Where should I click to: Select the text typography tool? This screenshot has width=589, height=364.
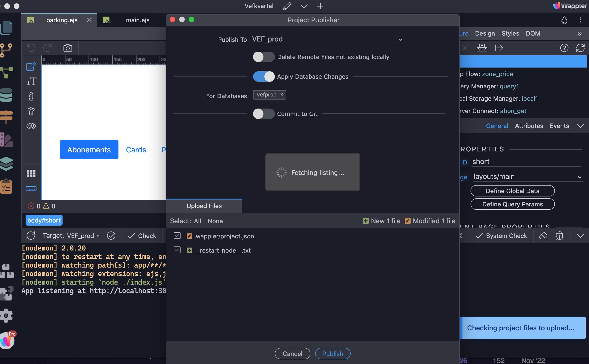coord(31,81)
